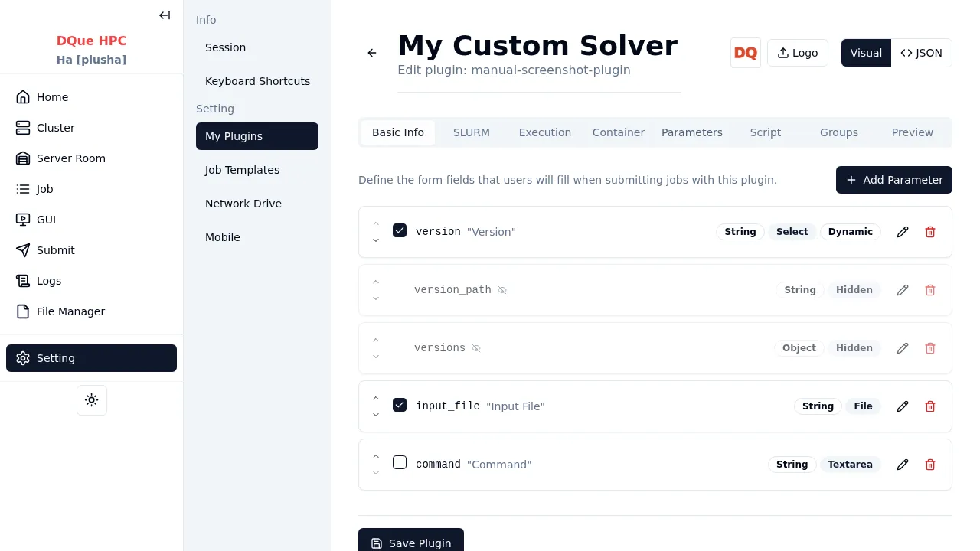
Task: Click the back arrow beside My Custom Solver
Action: (x=372, y=53)
